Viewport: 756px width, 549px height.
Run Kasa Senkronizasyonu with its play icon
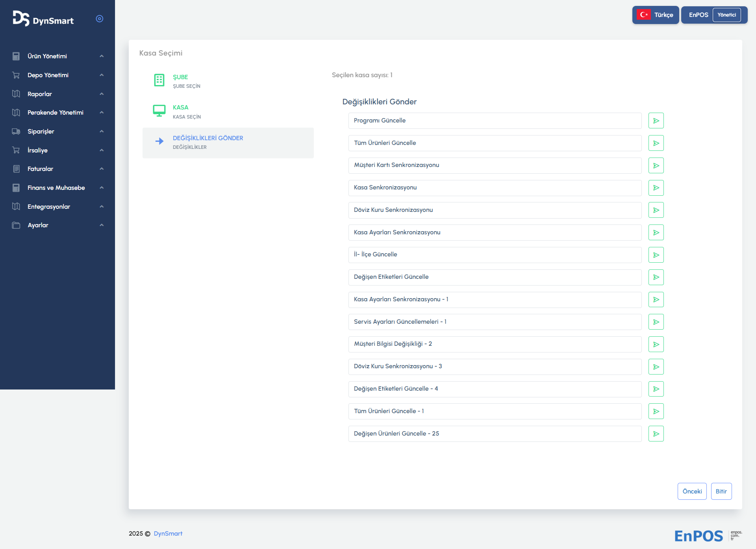coord(656,188)
